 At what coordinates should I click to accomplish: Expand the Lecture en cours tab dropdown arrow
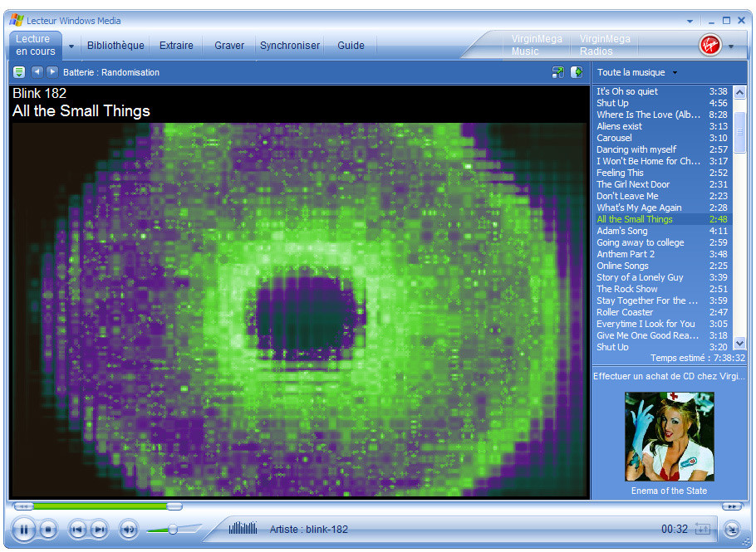tap(71, 46)
